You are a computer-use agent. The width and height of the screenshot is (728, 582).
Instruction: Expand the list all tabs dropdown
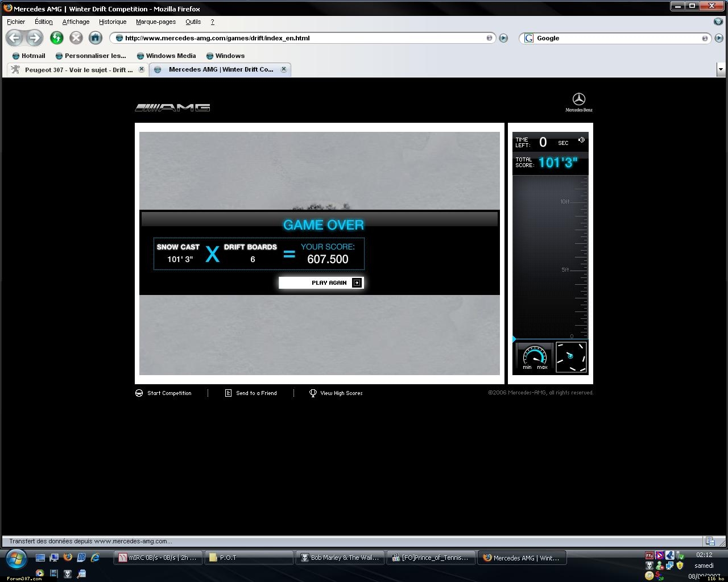click(721, 69)
